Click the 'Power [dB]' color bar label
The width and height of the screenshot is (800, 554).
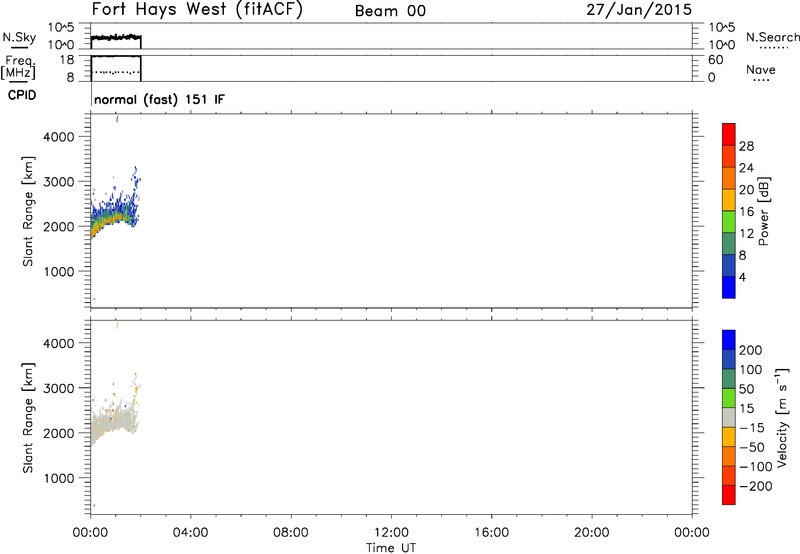point(764,211)
